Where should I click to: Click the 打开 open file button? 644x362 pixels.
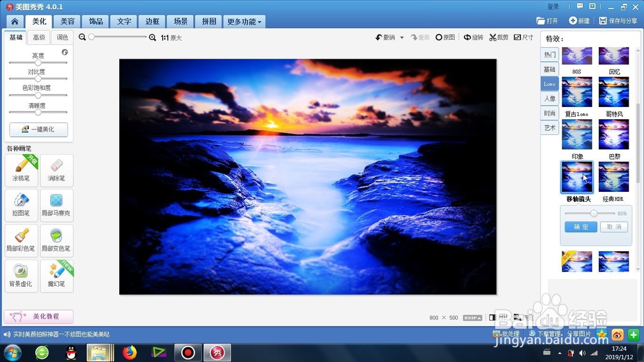pyautogui.click(x=547, y=21)
